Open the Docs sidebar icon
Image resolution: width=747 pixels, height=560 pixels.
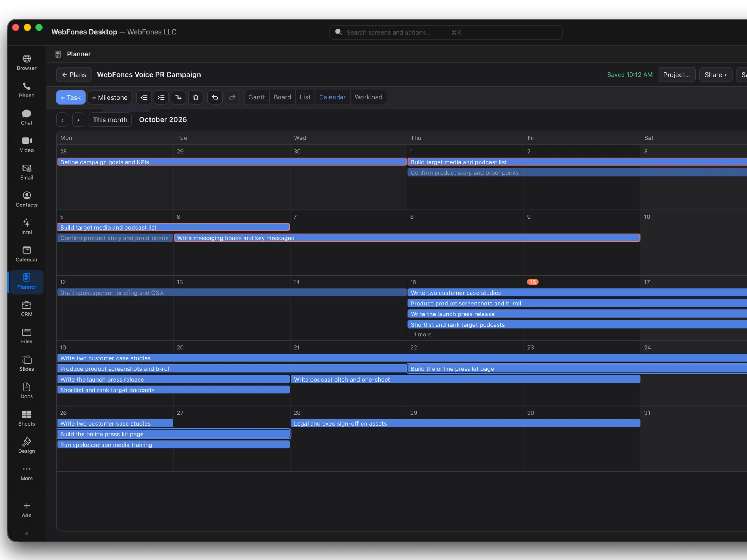pyautogui.click(x=27, y=391)
